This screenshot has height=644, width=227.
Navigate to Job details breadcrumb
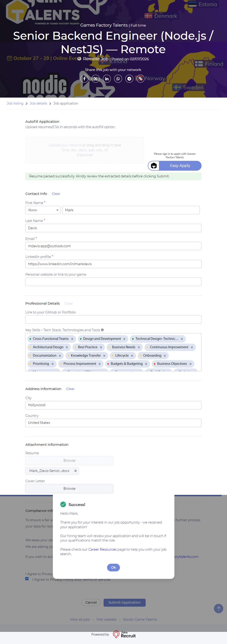tap(38, 103)
